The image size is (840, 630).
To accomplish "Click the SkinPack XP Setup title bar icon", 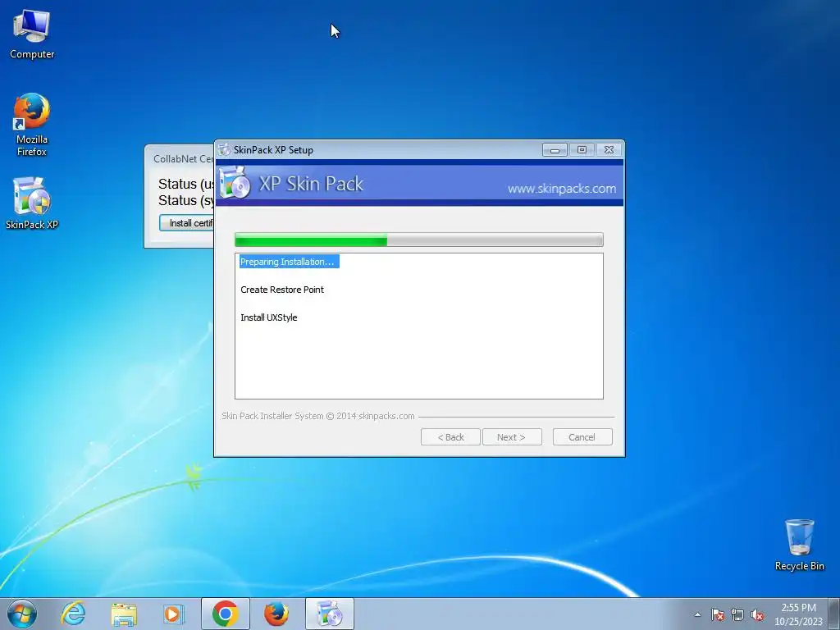I will click(x=224, y=150).
